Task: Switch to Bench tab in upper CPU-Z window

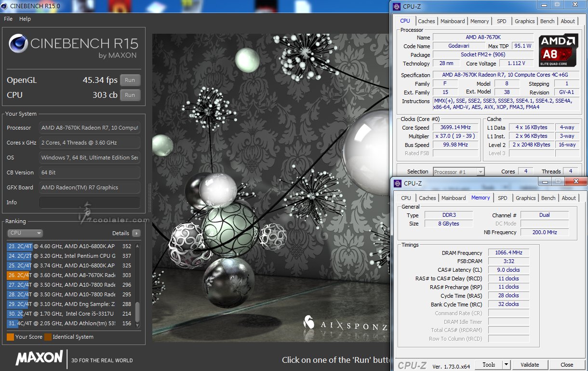Action: [x=548, y=21]
